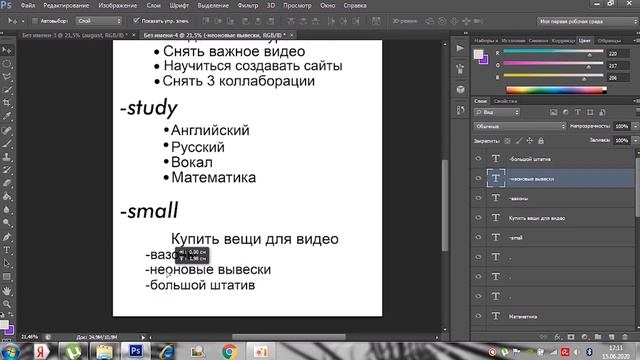640x360 pixels.
Task: Select the Elliptical Marquee tool
Action: 7,64
